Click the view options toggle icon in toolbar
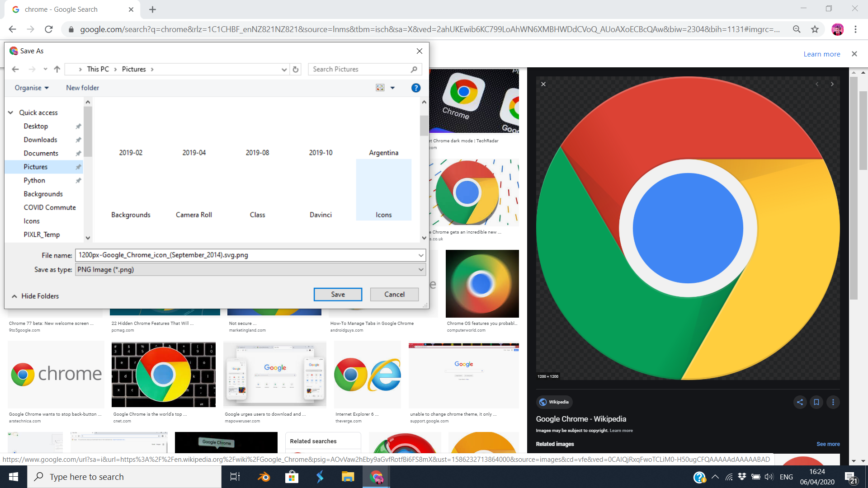The image size is (868, 488). point(380,88)
